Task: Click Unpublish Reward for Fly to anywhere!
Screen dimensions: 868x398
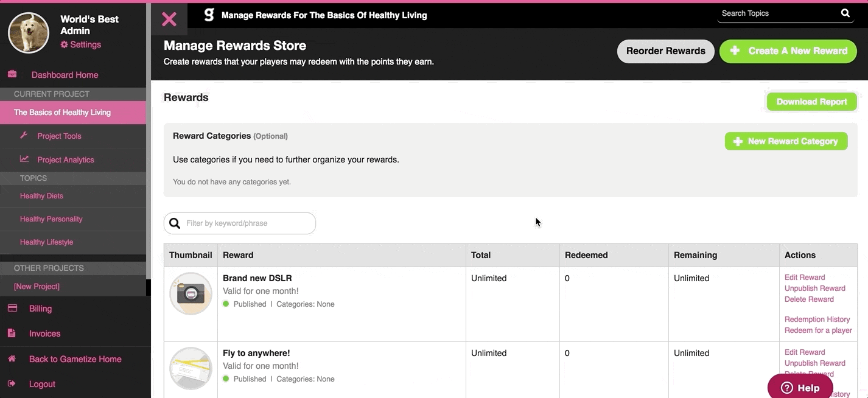Action: (815, 363)
